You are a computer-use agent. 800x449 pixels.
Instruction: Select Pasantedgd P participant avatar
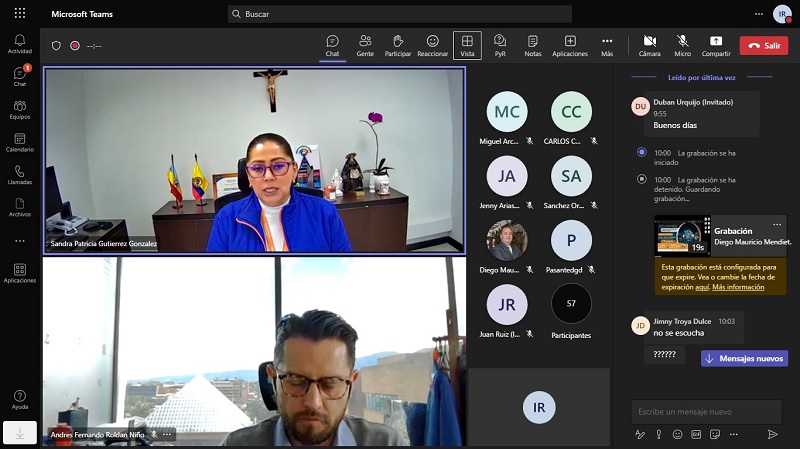pyautogui.click(x=571, y=240)
